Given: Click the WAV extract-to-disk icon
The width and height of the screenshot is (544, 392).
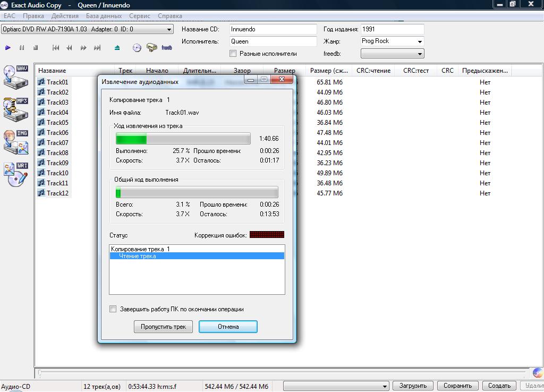Looking at the screenshot, I should 15,76.
